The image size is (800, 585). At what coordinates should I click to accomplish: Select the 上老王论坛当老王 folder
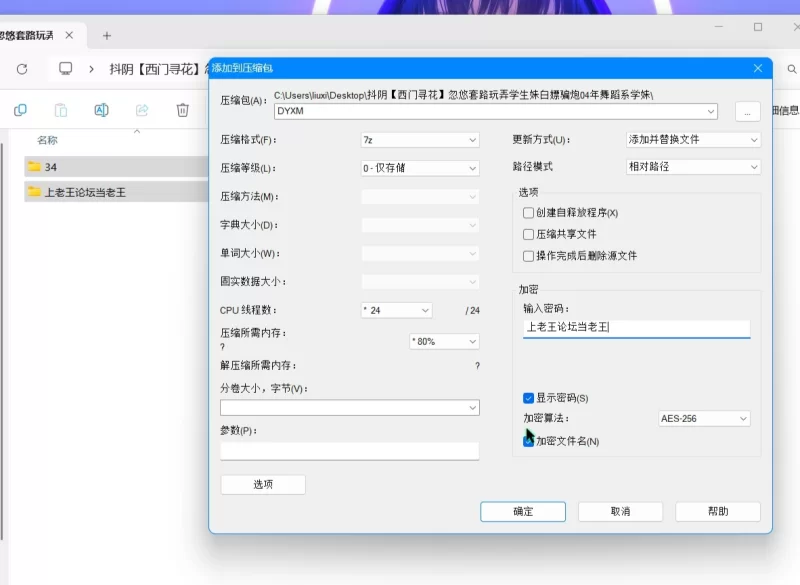click(x=116, y=192)
